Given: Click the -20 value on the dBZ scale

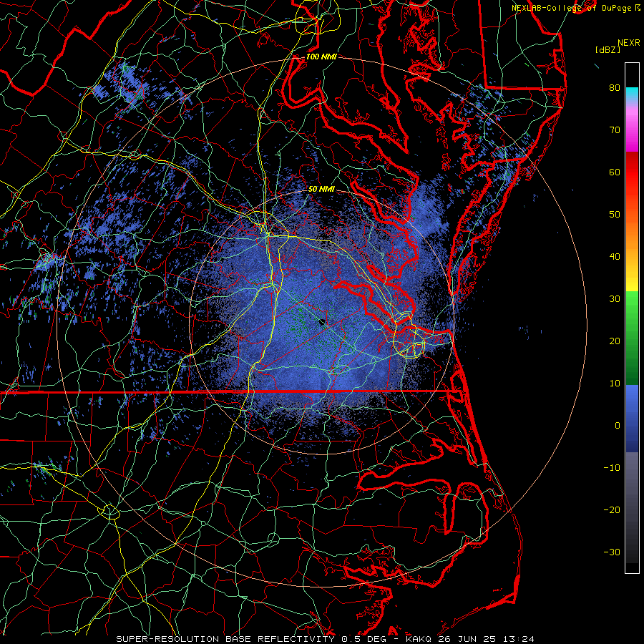Looking at the screenshot, I should [612, 510].
